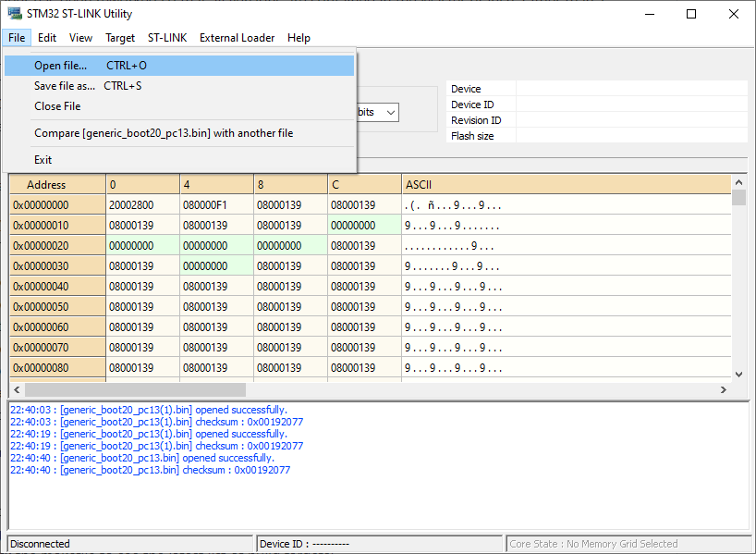Click column 0 cell in row 0x00000020
756x554 pixels.
[142, 246]
